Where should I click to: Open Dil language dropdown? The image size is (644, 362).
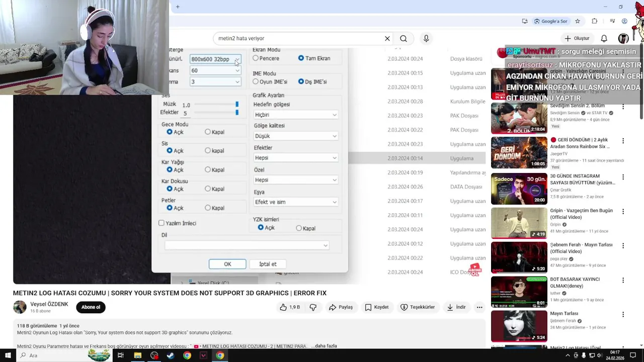point(247,245)
